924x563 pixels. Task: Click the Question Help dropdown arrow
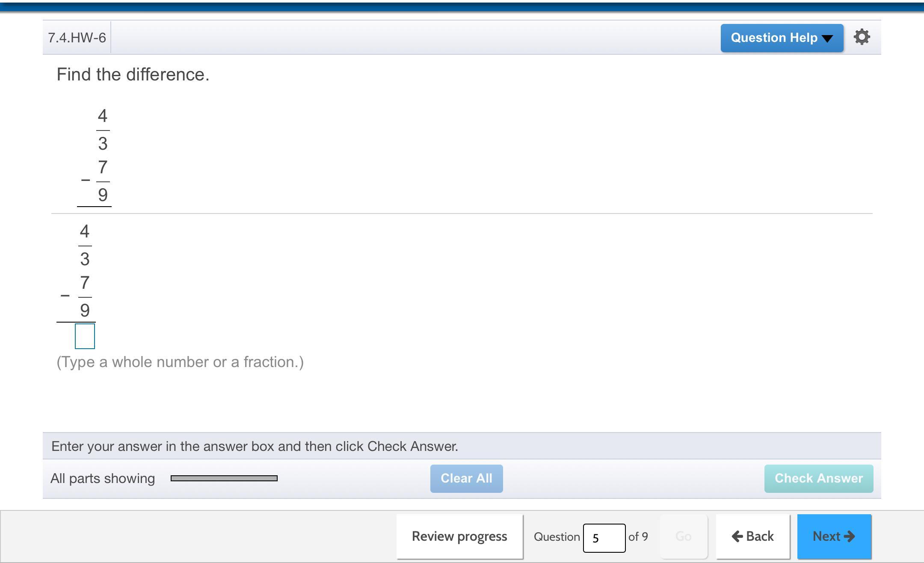point(828,39)
